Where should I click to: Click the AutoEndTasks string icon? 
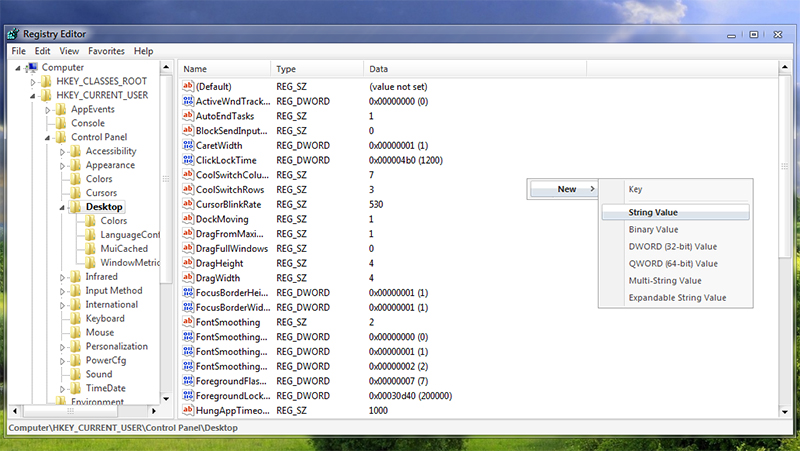pos(188,116)
